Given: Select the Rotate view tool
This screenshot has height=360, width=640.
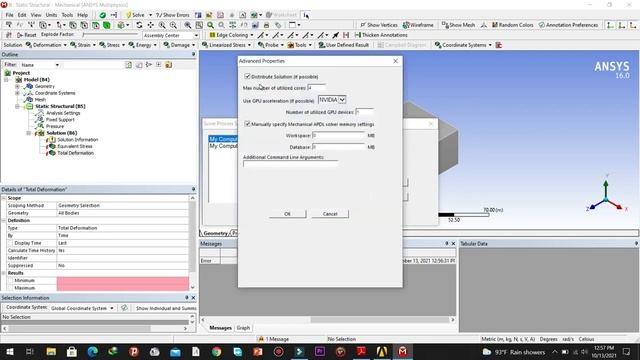Looking at the screenshot, I should [140, 25].
